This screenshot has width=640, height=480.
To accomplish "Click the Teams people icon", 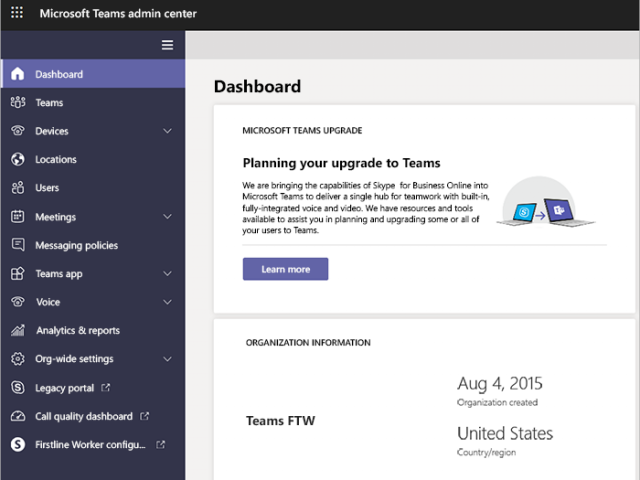I will pos(17,103).
